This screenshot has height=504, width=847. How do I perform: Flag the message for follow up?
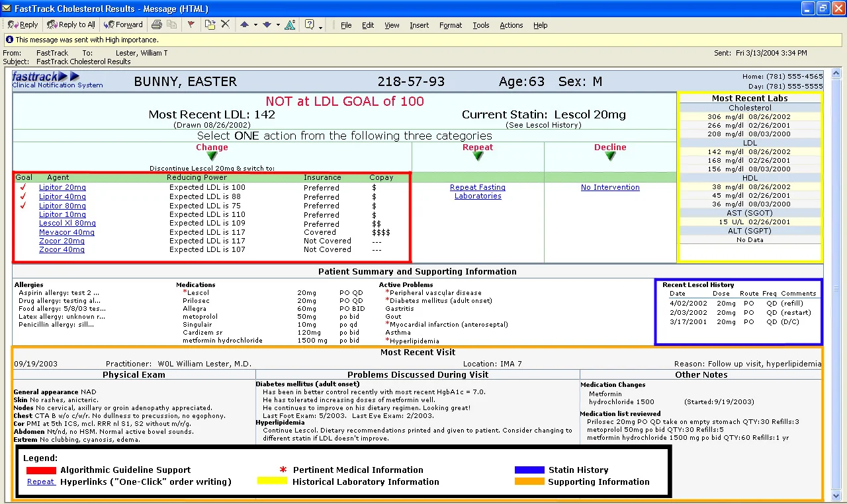[x=191, y=24]
